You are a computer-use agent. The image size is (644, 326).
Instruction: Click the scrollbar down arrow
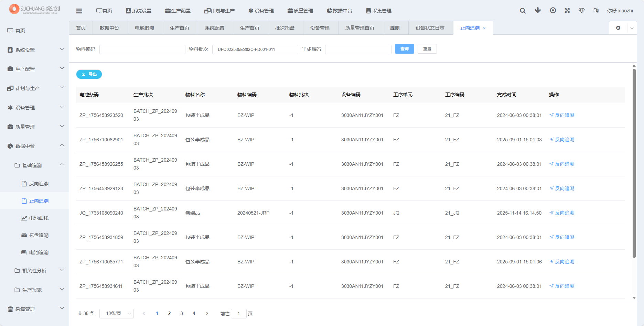point(634,298)
